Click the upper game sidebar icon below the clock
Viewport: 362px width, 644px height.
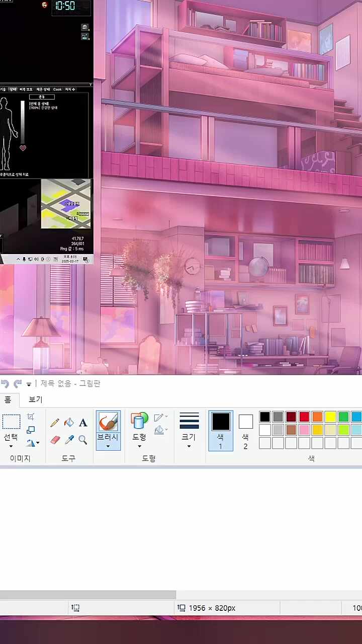(85, 27)
